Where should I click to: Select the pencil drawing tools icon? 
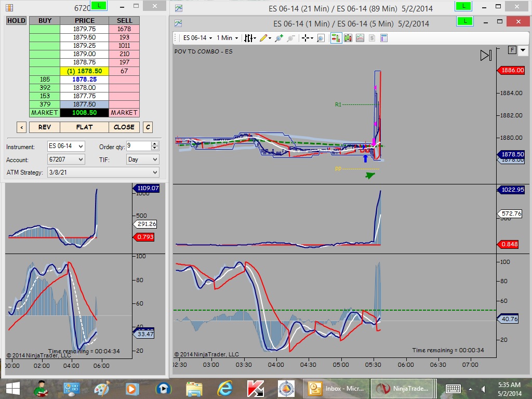click(263, 38)
